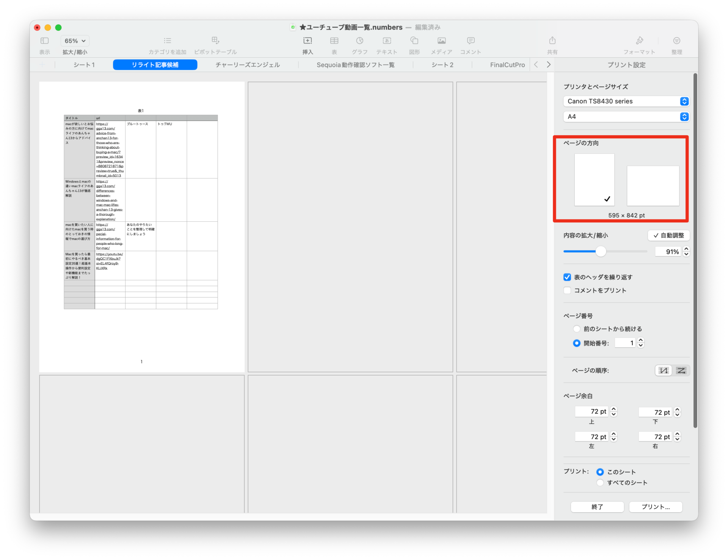Click the content scale slider handle
This screenshot has height=560, width=728.
click(601, 251)
